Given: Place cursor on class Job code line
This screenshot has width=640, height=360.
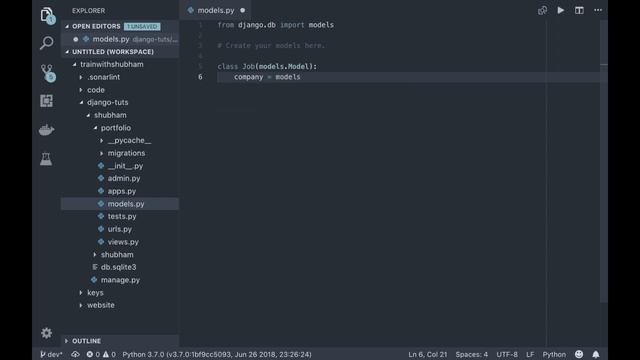Looking at the screenshot, I should point(267,67).
